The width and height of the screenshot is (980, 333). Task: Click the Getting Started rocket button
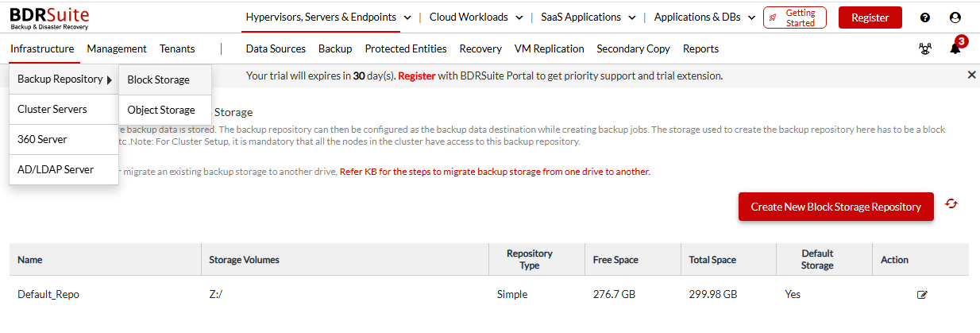click(x=794, y=17)
